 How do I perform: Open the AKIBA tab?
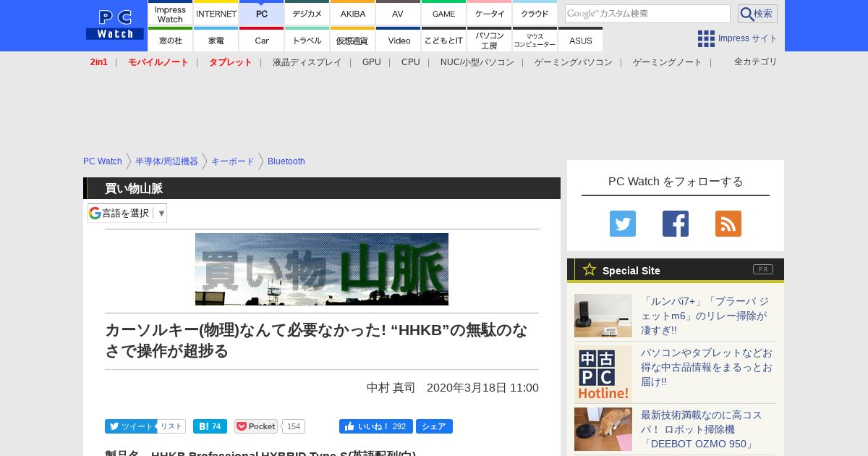[353, 13]
